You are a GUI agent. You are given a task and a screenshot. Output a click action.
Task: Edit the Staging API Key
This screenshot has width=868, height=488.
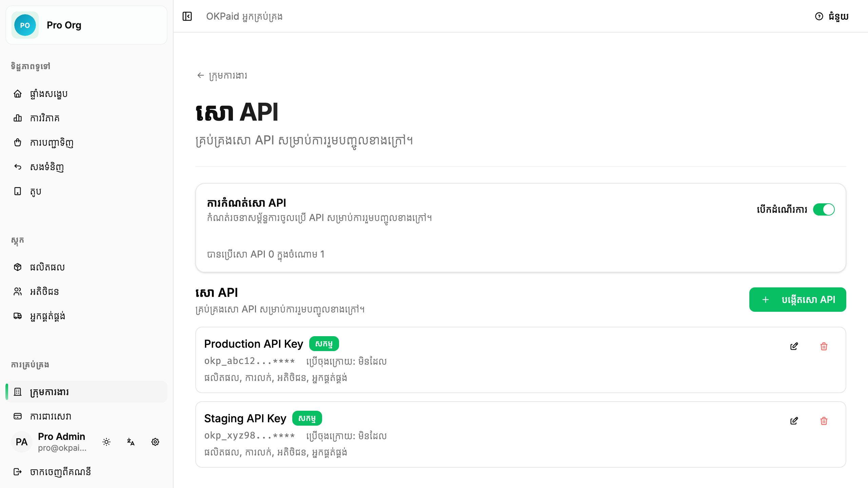point(794,421)
